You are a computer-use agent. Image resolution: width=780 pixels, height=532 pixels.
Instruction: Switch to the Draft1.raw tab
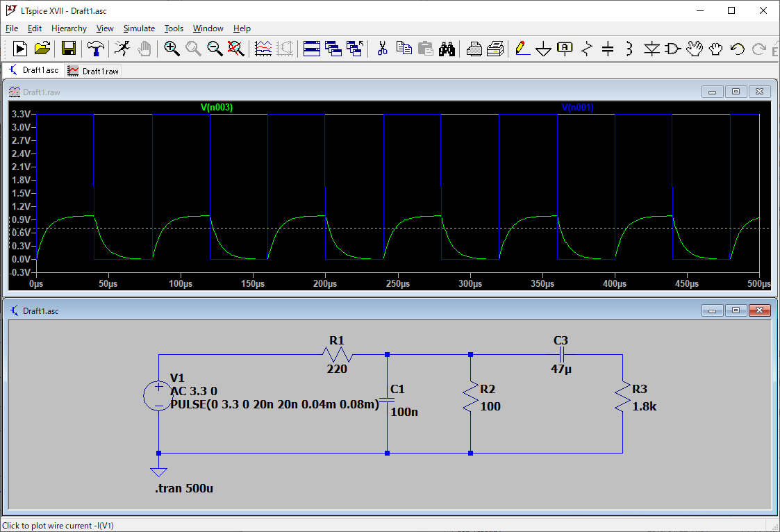pos(94,71)
